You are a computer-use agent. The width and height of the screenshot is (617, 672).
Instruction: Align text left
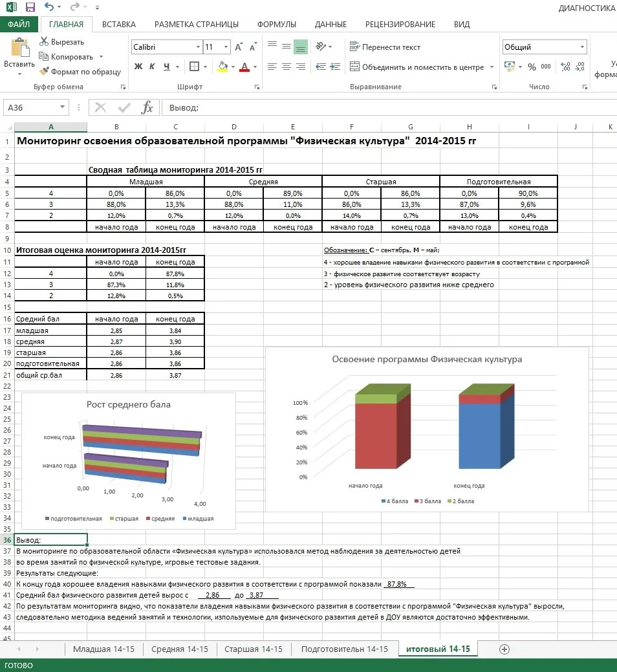click(272, 67)
